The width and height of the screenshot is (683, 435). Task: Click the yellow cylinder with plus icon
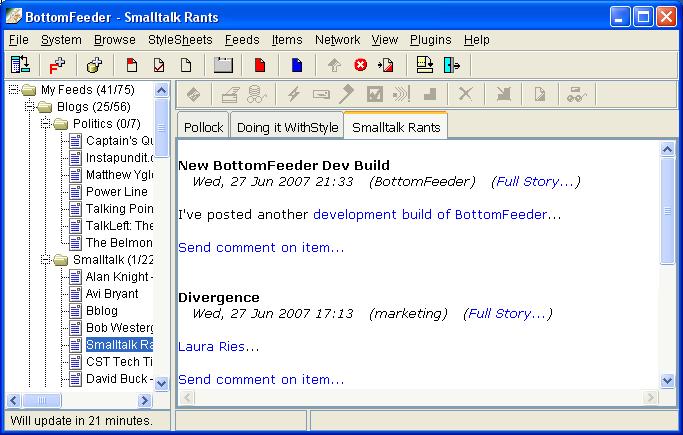point(95,65)
